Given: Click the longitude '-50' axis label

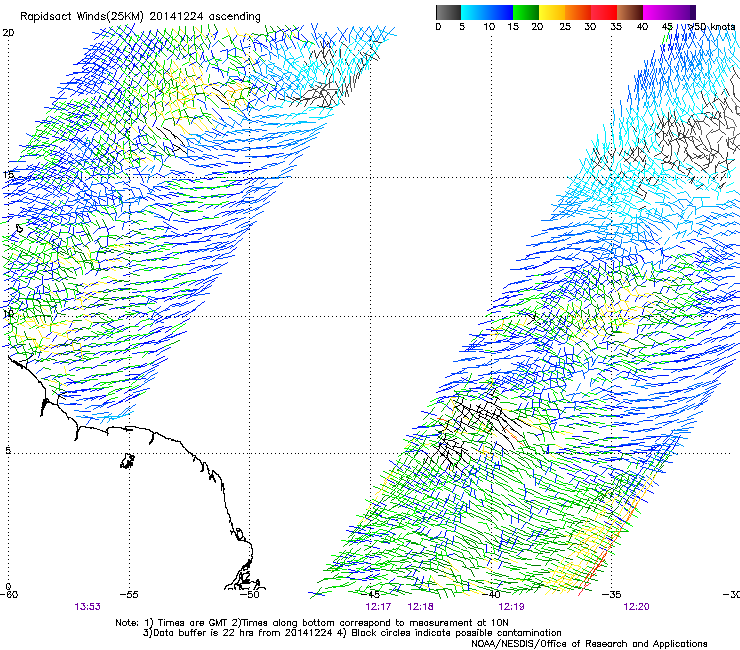Looking at the screenshot, I should (x=250, y=594).
